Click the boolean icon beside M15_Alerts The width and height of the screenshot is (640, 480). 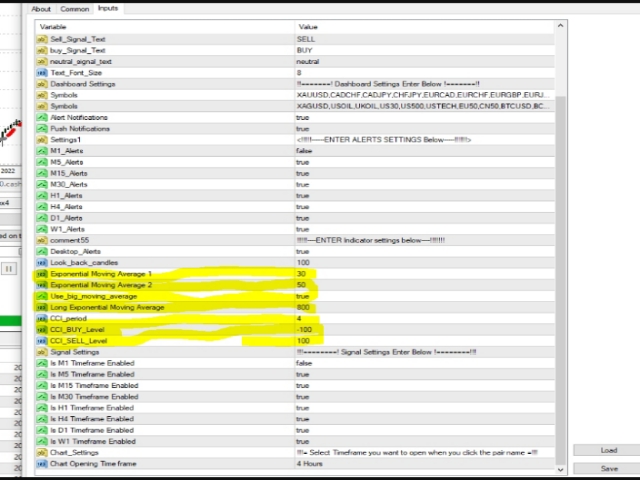click(x=42, y=173)
